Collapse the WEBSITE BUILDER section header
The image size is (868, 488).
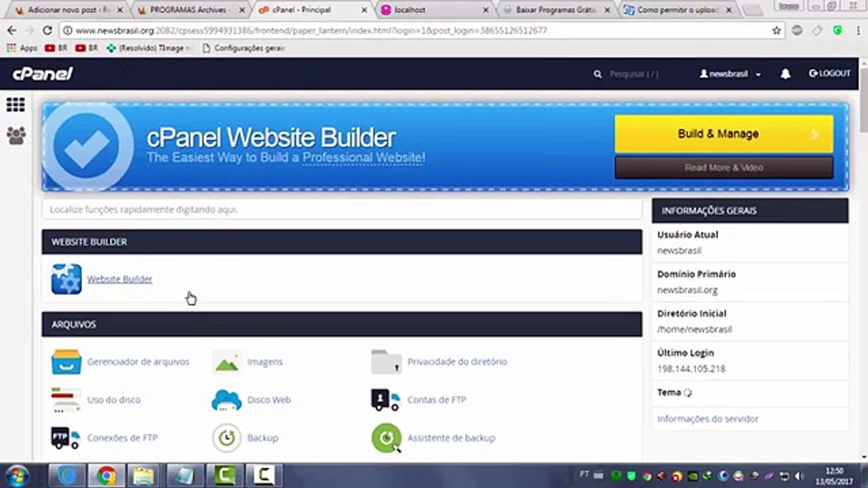click(342, 242)
